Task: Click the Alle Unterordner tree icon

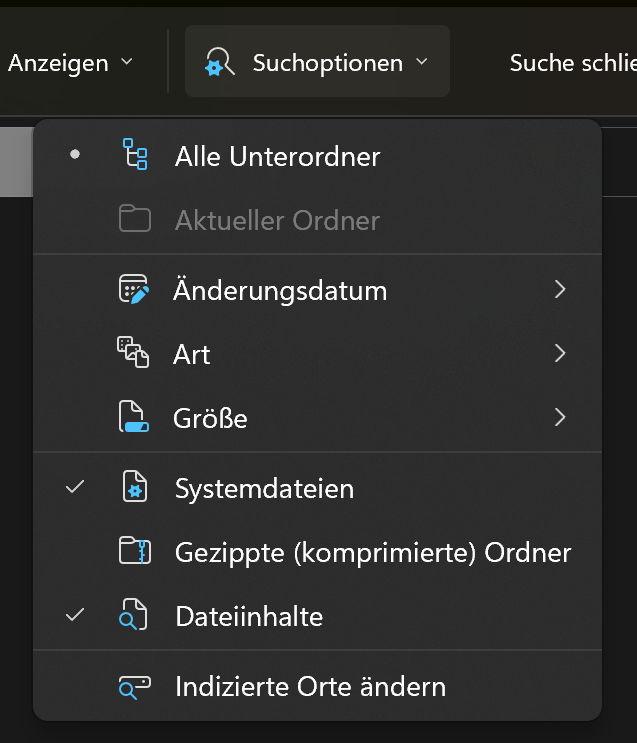Action: coord(134,156)
